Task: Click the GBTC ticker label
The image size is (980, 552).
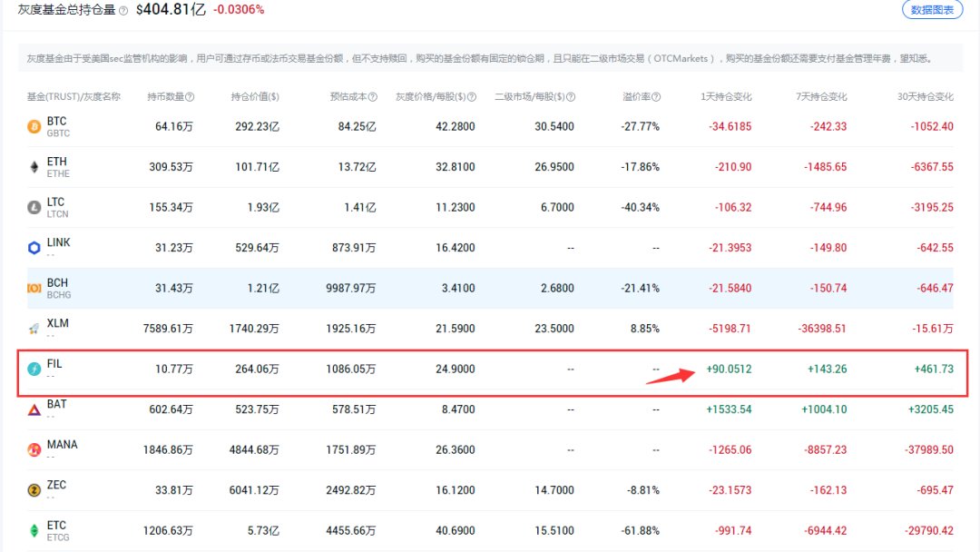Action: pyautogui.click(x=58, y=133)
